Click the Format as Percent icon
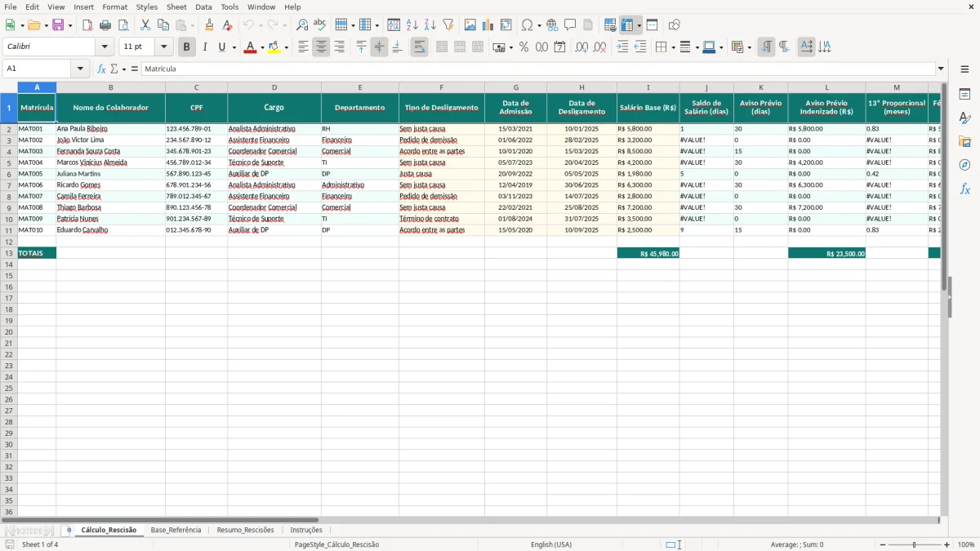This screenshot has width=980, height=551. 524,47
